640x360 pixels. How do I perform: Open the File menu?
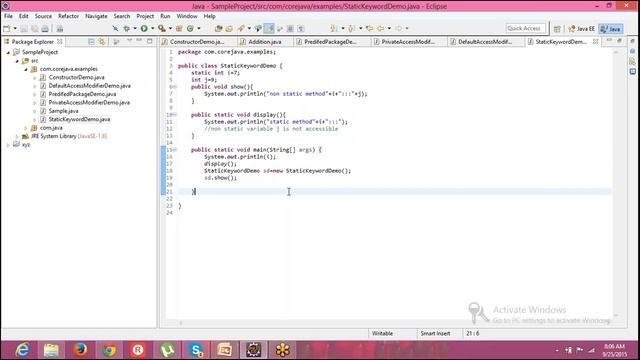coord(8,16)
